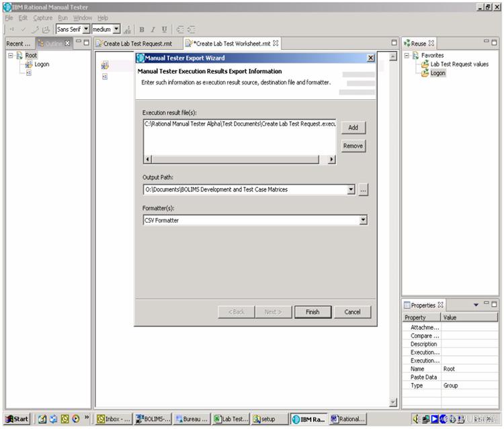
Task: Click the decrease indent toolbar icon
Action: pos(180,30)
